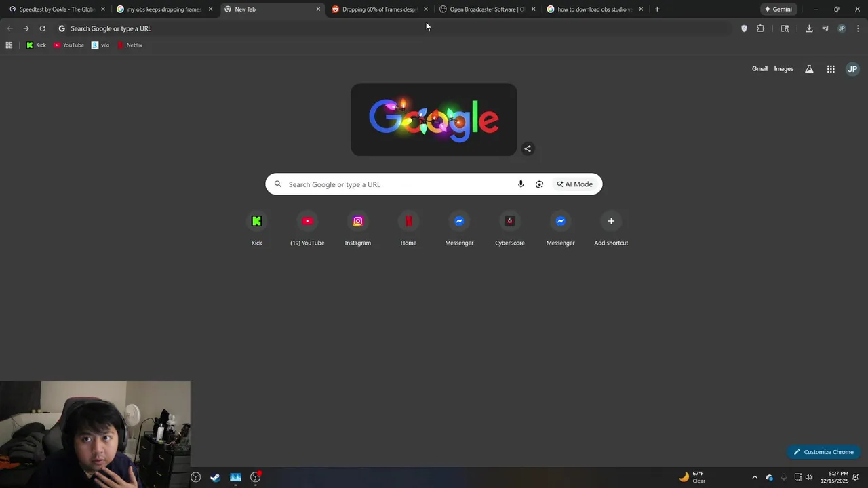Open the media controls music icon
The width and height of the screenshot is (868, 488).
click(825, 28)
